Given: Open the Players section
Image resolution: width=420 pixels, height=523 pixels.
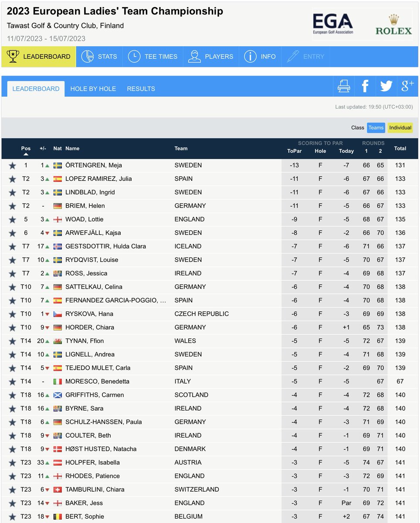Looking at the screenshot, I should pyautogui.click(x=211, y=57).
